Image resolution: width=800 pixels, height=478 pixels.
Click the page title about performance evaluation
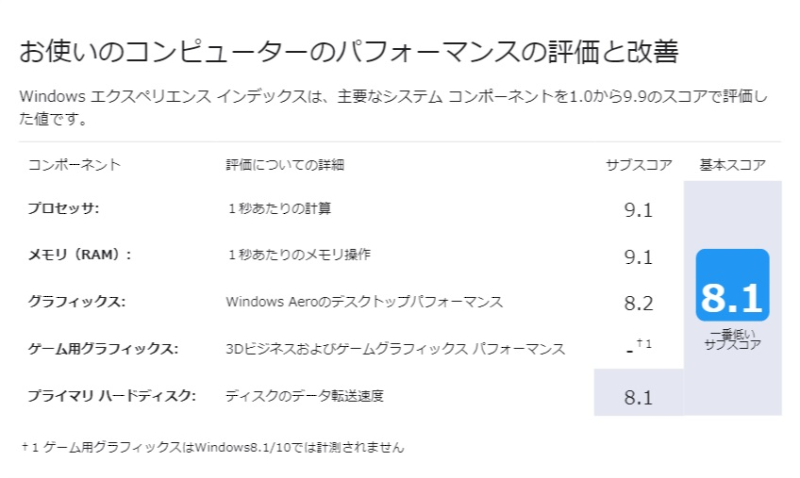pyautogui.click(x=349, y=52)
